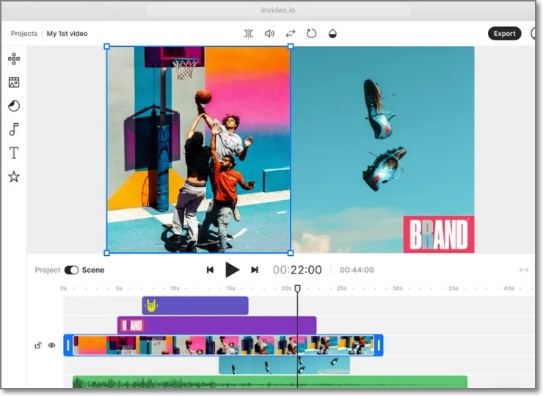Image resolution: width=543 pixels, height=396 pixels.
Task: Select the basketball video clip in timeline
Action: click(223, 345)
